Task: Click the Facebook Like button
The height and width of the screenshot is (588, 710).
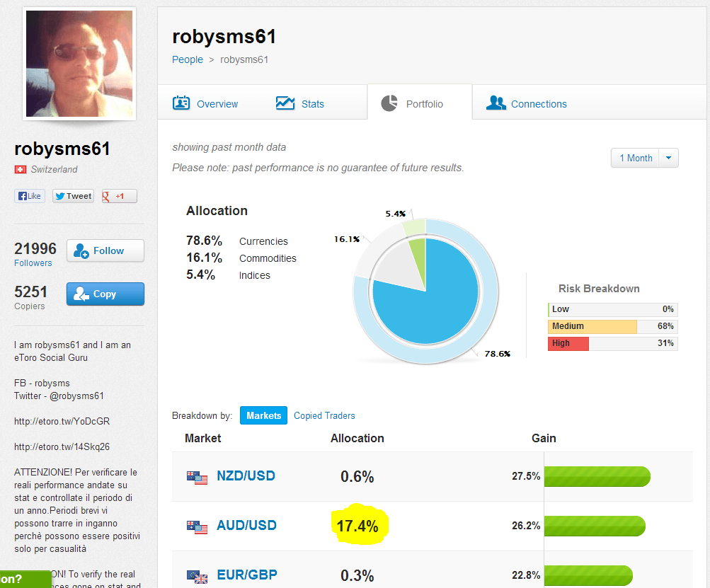Action: (29, 195)
